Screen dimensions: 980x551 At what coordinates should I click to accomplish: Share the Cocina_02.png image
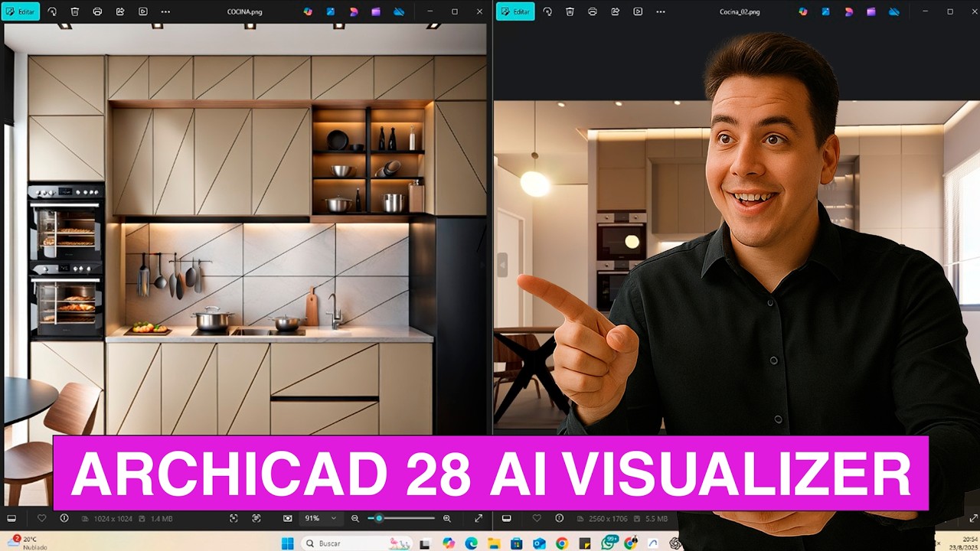pyautogui.click(x=616, y=11)
